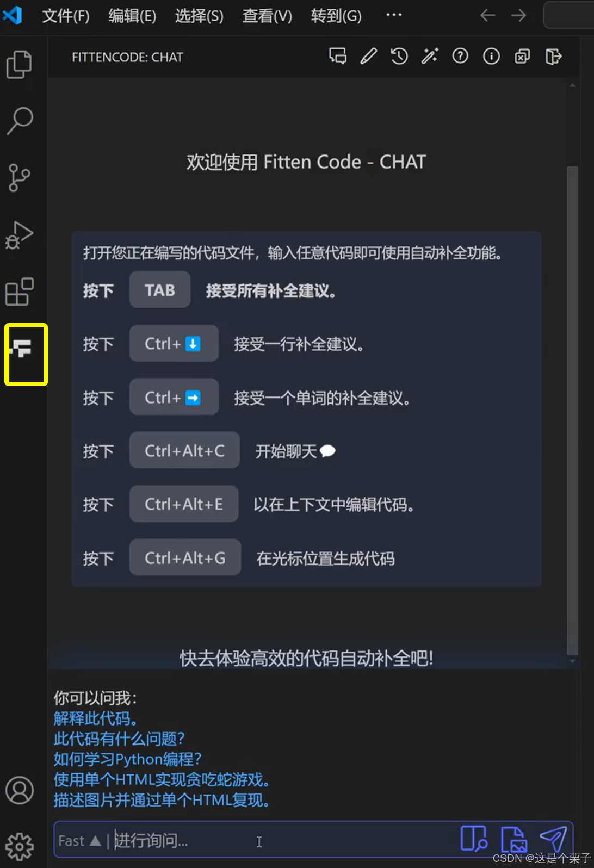The height and width of the screenshot is (868, 594).
Task: Open the 文件(F) menu
Action: [66, 16]
